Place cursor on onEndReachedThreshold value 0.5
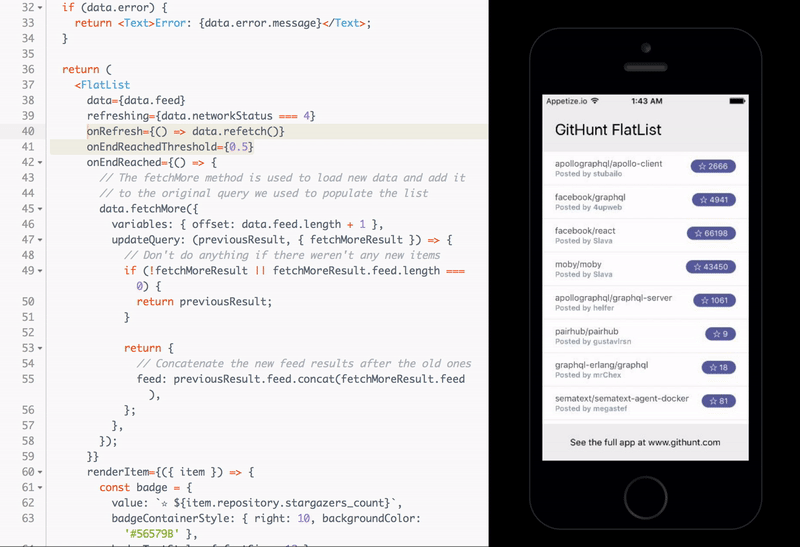800x547 pixels. tap(239, 147)
